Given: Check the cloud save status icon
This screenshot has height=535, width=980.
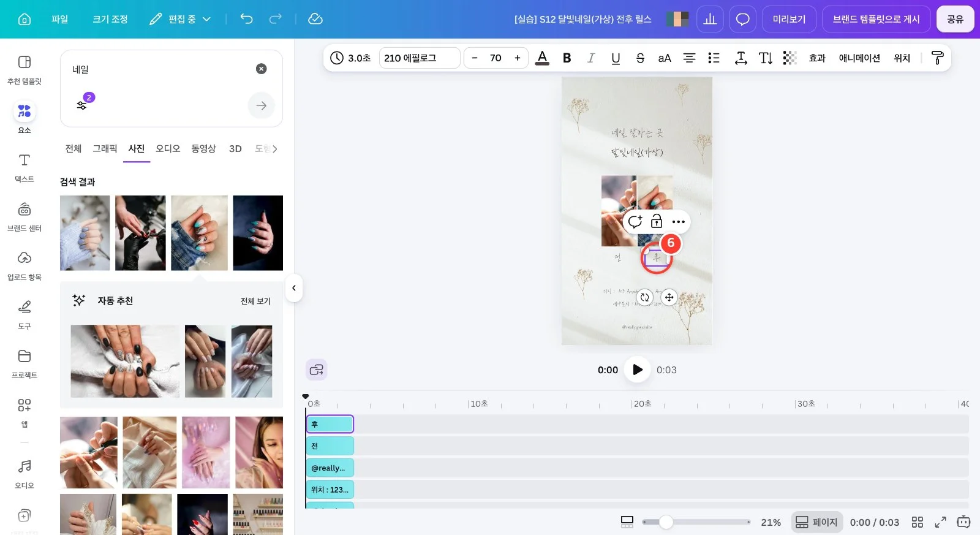Looking at the screenshot, I should pyautogui.click(x=315, y=19).
